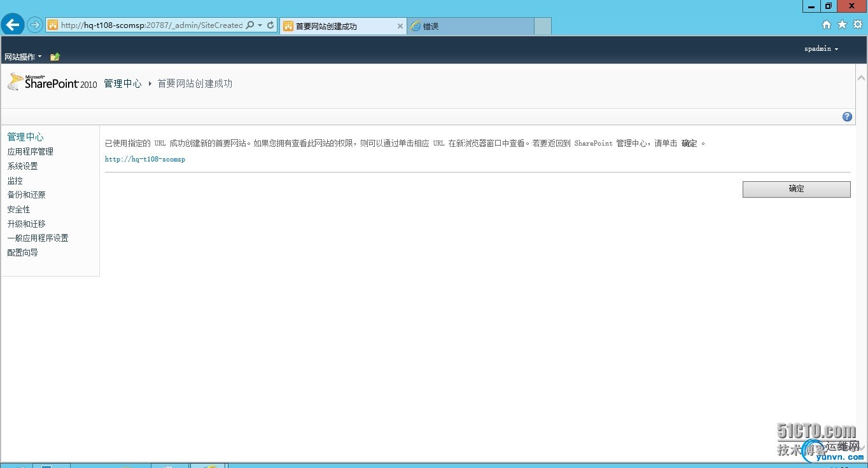Open the spadmin user dropdown
Image resolution: width=868 pixels, height=468 pixels.
[x=822, y=49]
